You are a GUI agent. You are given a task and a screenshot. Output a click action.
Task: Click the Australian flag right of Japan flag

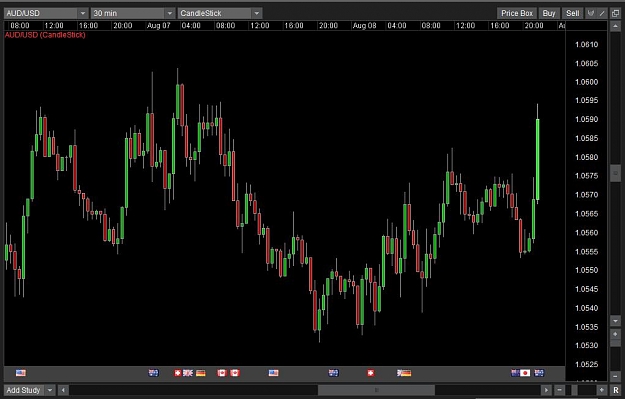pos(539,373)
